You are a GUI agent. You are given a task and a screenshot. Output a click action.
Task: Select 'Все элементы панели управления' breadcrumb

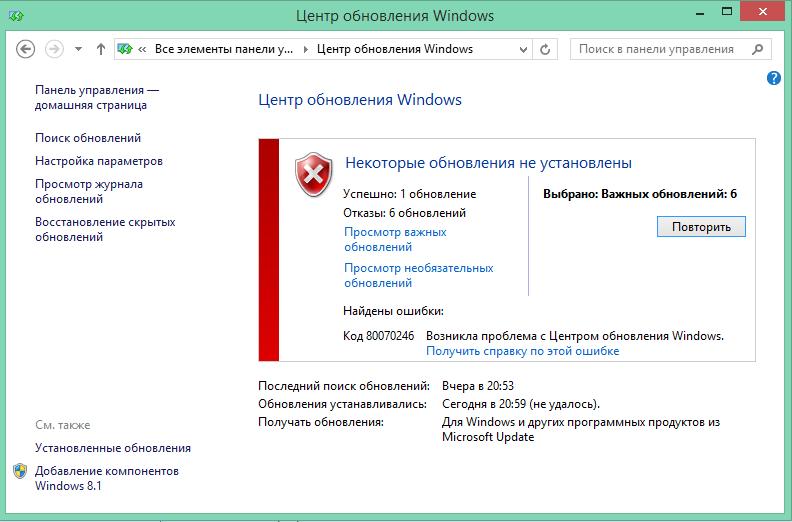coord(224,49)
